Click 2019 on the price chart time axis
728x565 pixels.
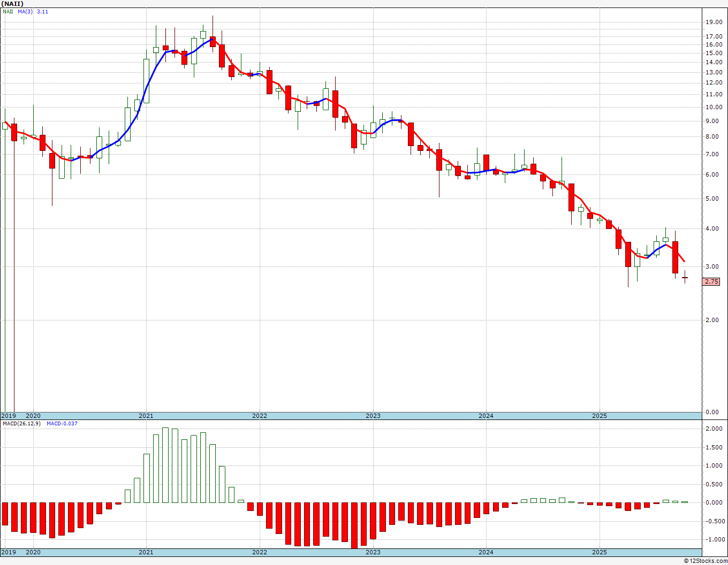click(9, 416)
